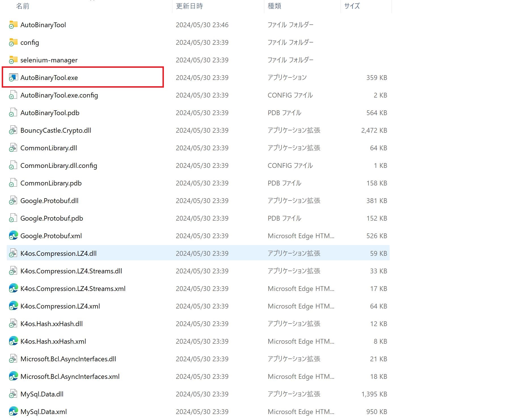Click the AutoBinaryTool.exe.config file icon
Viewport: 507px width, 420px height.
click(13, 95)
